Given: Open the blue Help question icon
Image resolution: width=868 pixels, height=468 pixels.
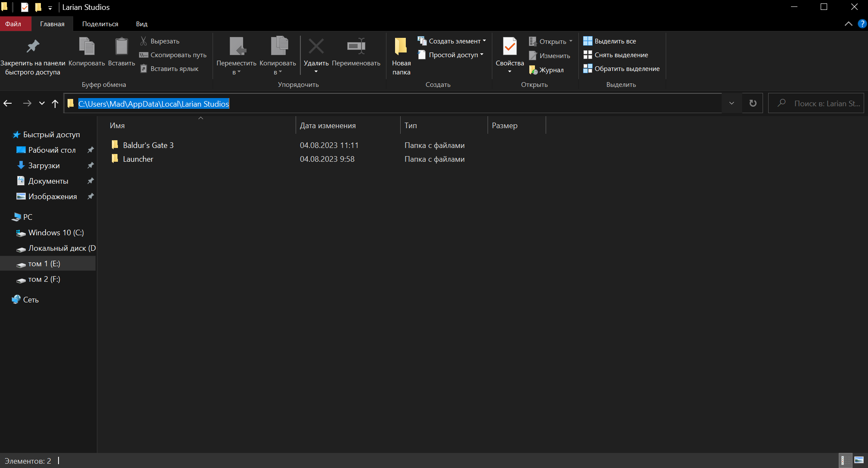Looking at the screenshot, I should pos(862,24).
